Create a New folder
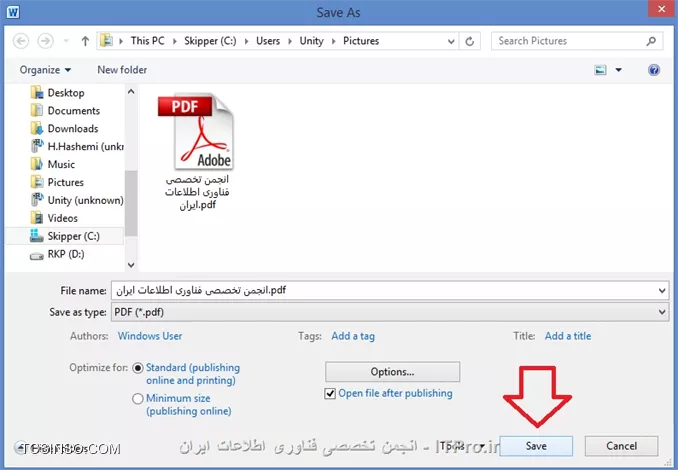 point(122,70)
